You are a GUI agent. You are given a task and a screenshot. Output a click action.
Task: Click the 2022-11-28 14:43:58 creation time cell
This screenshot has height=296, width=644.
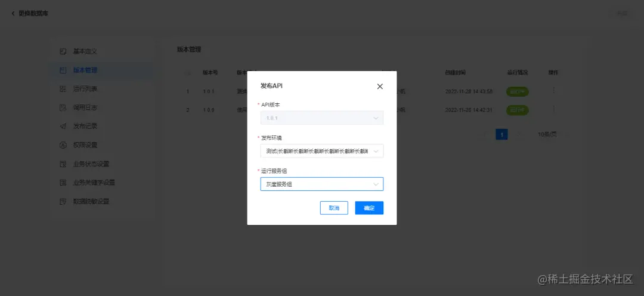[469, 91]
